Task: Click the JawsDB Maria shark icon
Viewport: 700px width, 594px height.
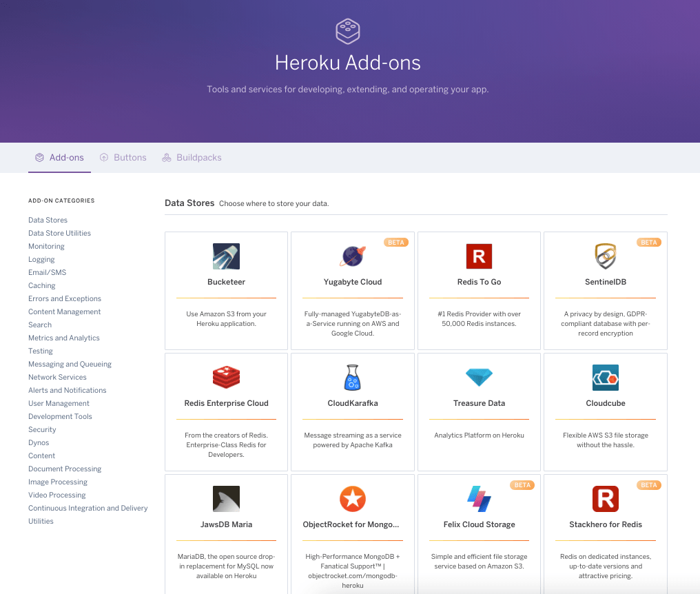Action: 227,498
